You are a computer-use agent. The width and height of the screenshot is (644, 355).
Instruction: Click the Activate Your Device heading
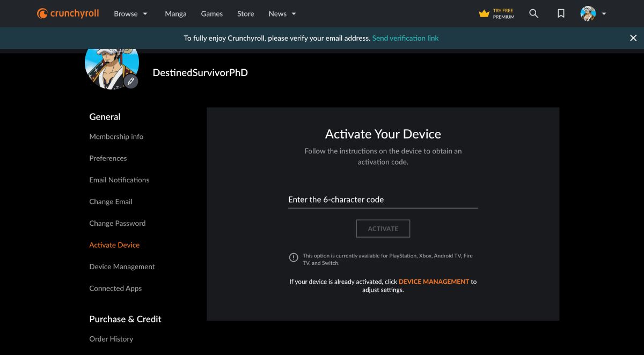pos(383,134)
